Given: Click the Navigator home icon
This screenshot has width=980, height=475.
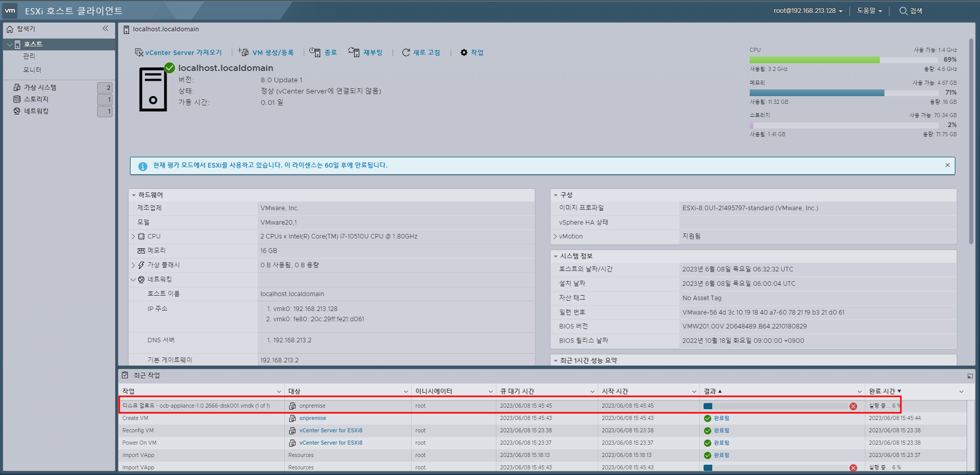Looking at the screenshot, I should coord(10,29).
